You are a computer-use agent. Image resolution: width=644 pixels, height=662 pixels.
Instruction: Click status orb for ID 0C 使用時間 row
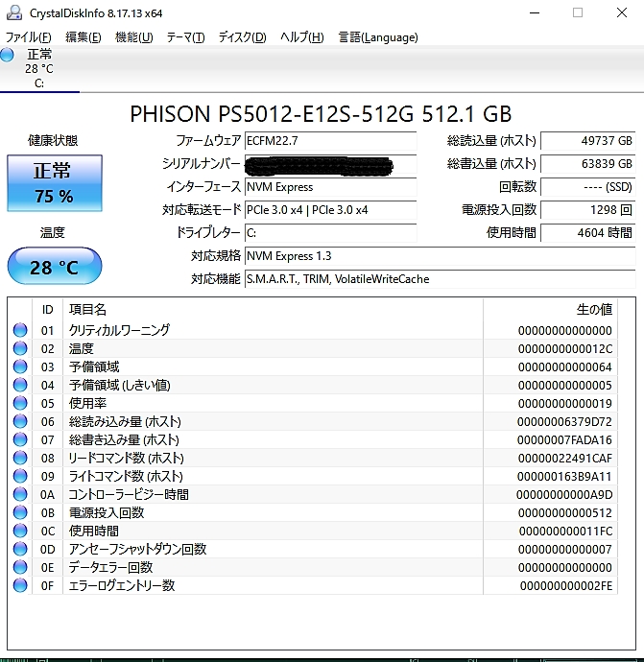(20, 531)
